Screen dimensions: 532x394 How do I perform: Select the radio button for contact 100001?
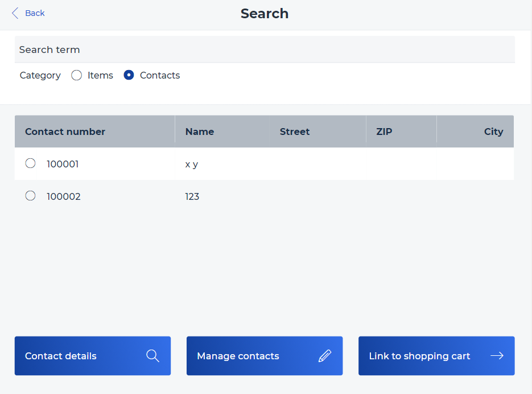tap(31, 163)
